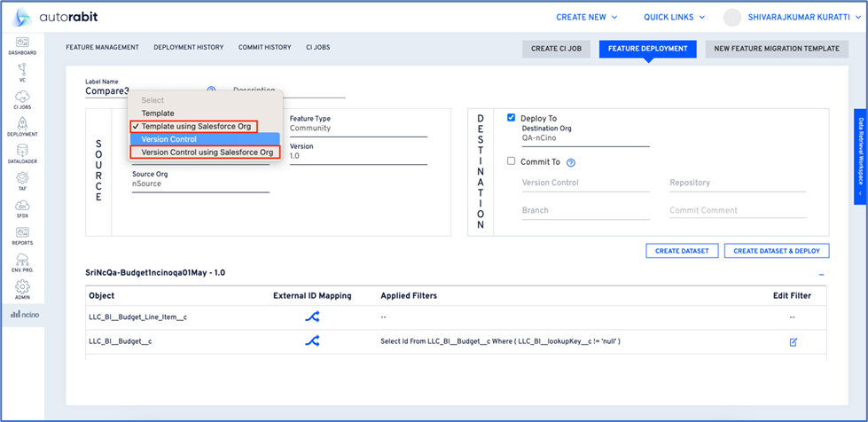Expand the Create New dropdown
This screenshot has width=868, height=422.
[x=586, y=17]
